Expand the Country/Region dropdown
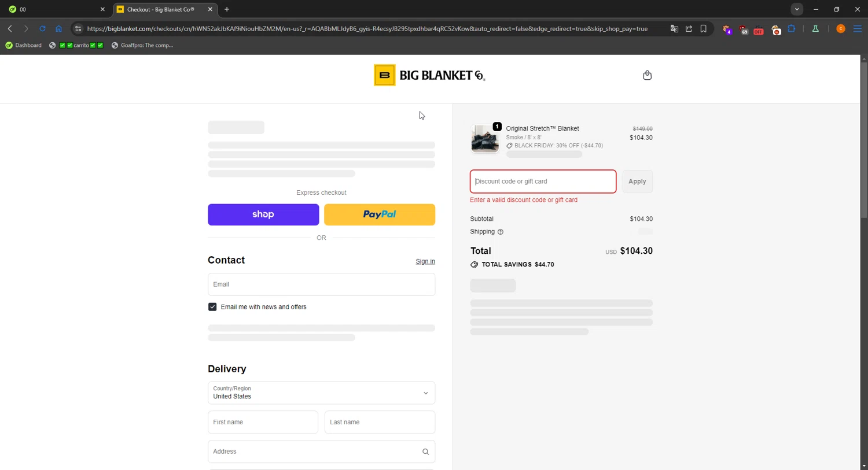The height and width of the screenshot is (470, 868). [x=321, y=393]
